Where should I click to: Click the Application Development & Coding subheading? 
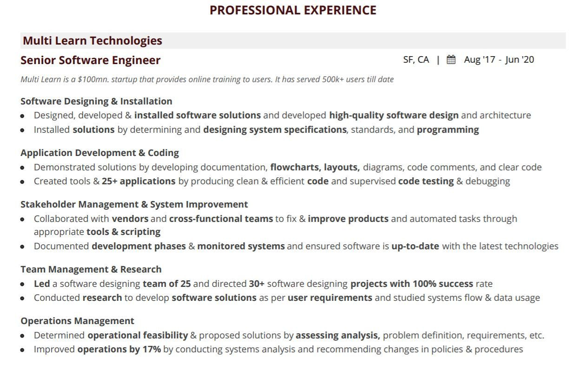[99, 153]
